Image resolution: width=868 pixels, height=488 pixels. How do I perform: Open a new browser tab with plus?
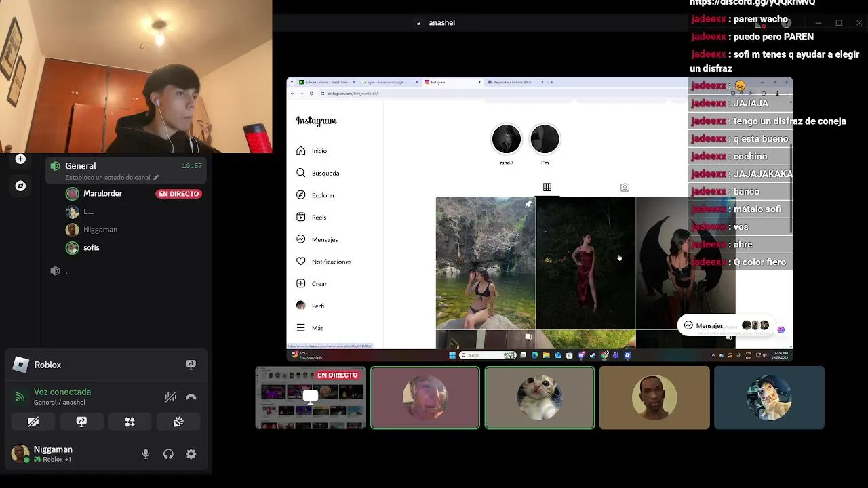[552, 82]
